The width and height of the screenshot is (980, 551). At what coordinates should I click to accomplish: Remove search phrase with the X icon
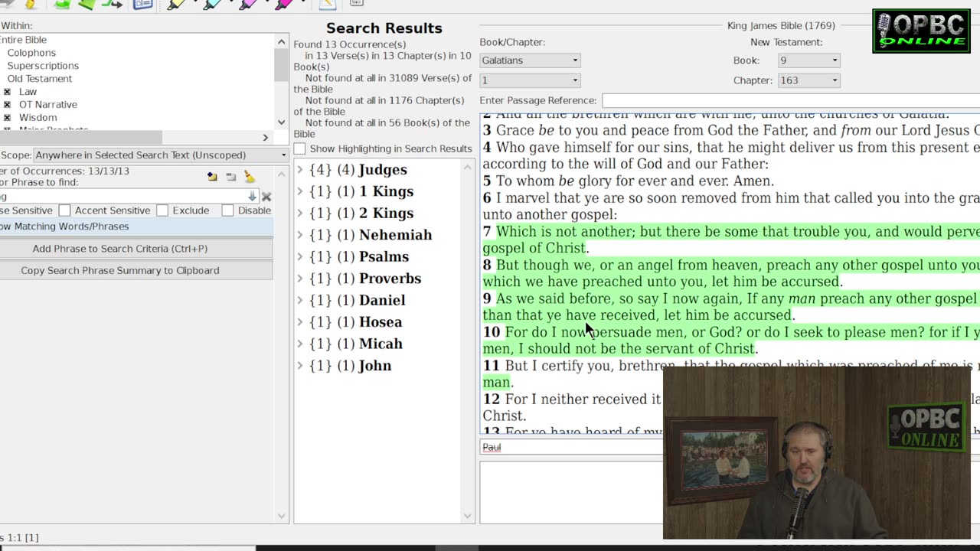click(266, 197)
